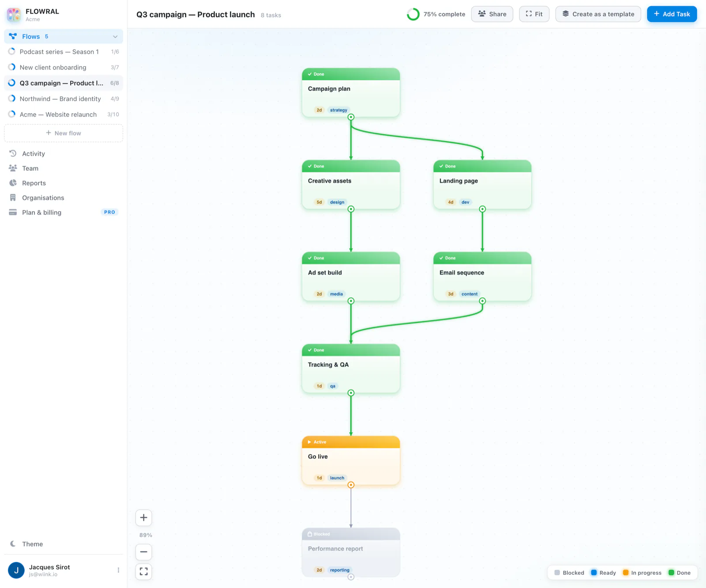Toggle the Theme moon icon

[x=13, y=544]
